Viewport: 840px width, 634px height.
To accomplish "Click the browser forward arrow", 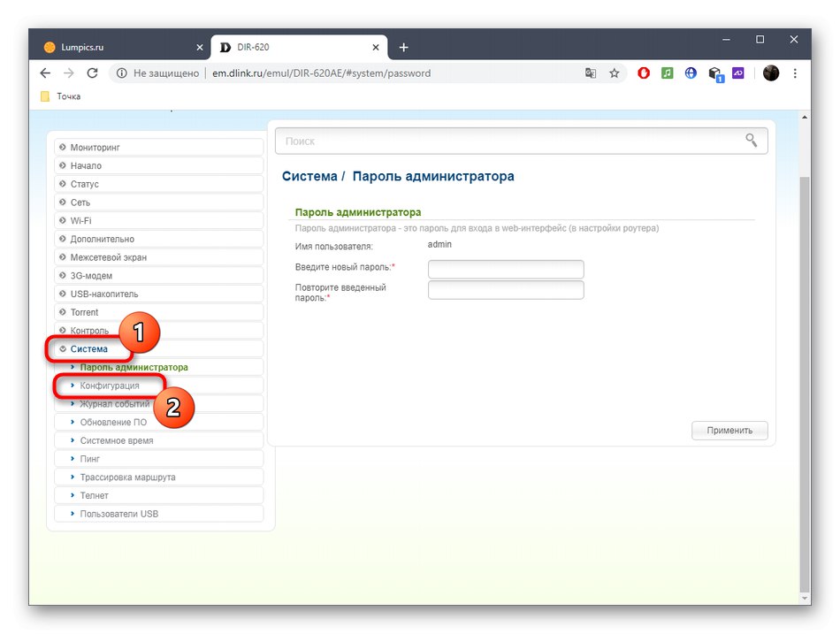I will coord(69,73).
